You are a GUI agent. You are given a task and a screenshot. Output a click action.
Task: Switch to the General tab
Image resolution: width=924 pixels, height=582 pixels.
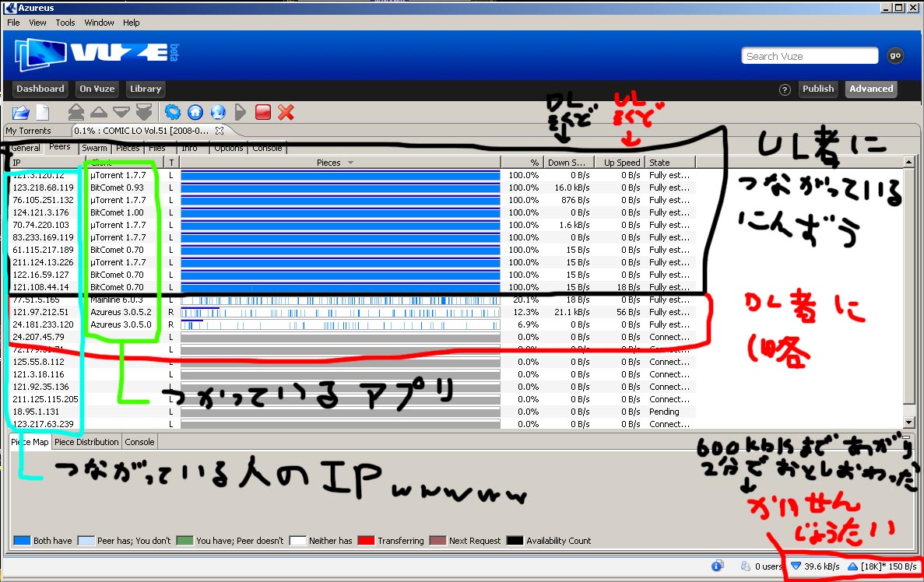tap(26, 148)
